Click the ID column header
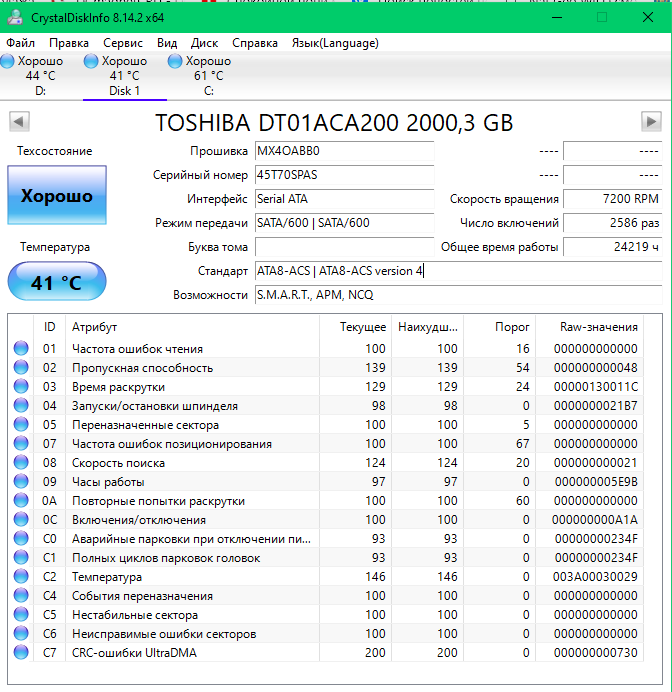This screenshot has width=672, height=692. (x=49, y=327)
